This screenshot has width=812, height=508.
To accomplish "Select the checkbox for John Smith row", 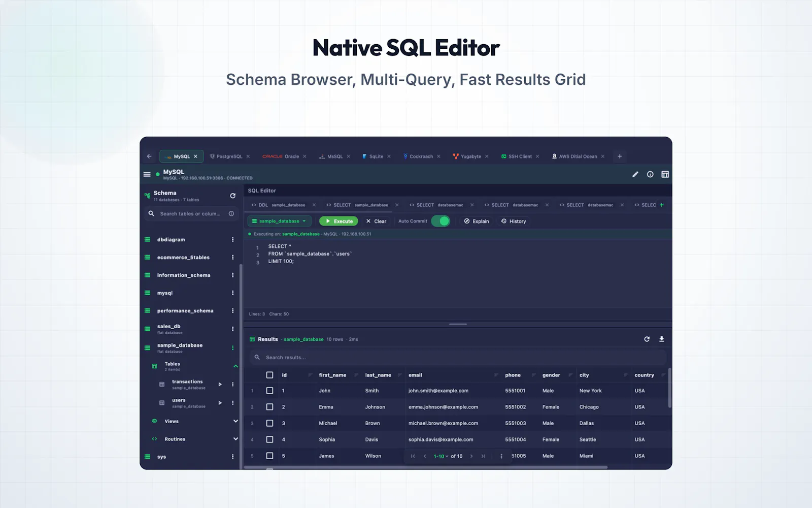I will [x=269, y=391].
